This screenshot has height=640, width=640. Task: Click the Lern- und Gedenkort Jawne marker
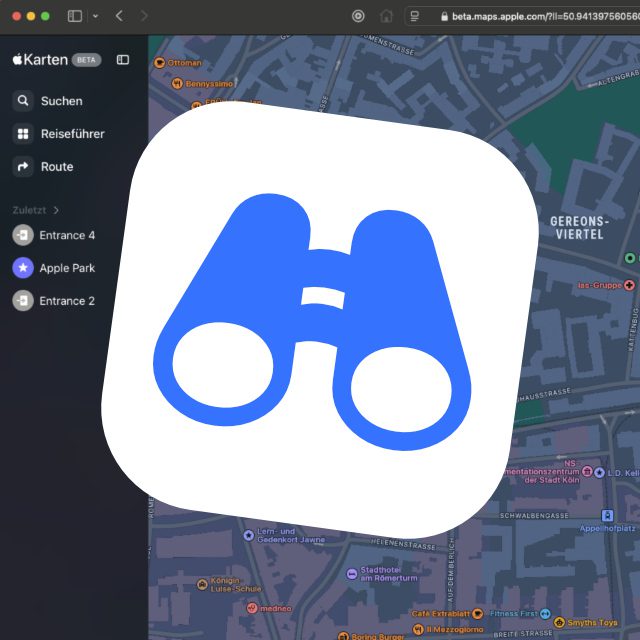click(248, 535)
